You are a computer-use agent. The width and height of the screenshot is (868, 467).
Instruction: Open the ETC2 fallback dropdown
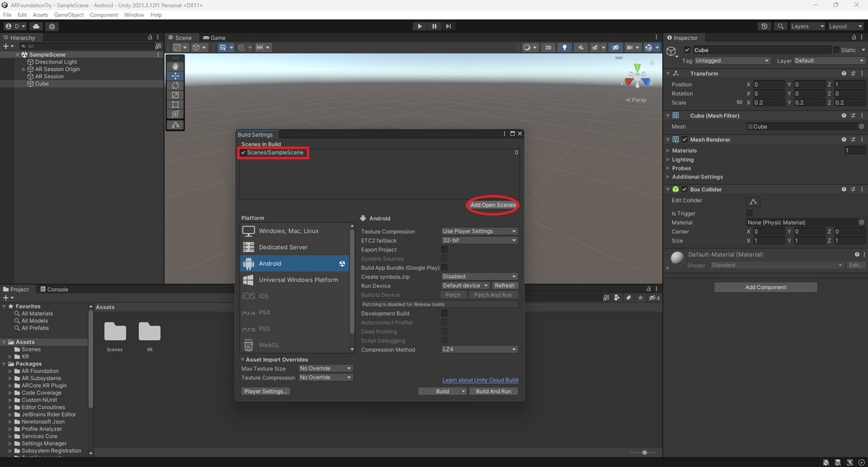(x=480, y=240)
